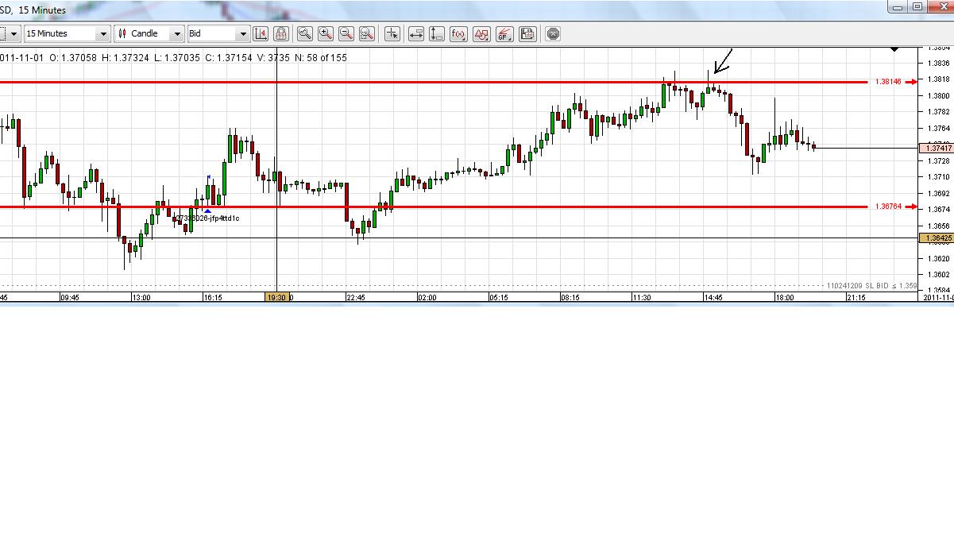Click the auto-shift chart icon
The image size is (954, 560).
tap(261, 33)
